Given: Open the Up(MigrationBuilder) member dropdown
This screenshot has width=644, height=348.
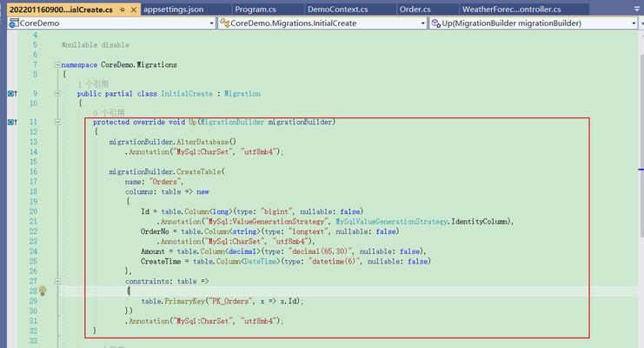Looking at the screenshot, I should click(x=634, y=23).
